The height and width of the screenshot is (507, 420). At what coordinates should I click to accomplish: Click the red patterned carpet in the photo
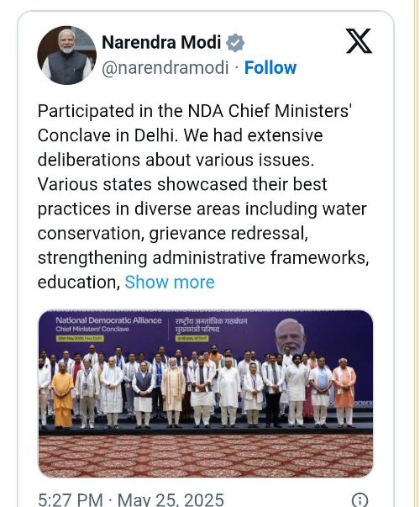206,455
